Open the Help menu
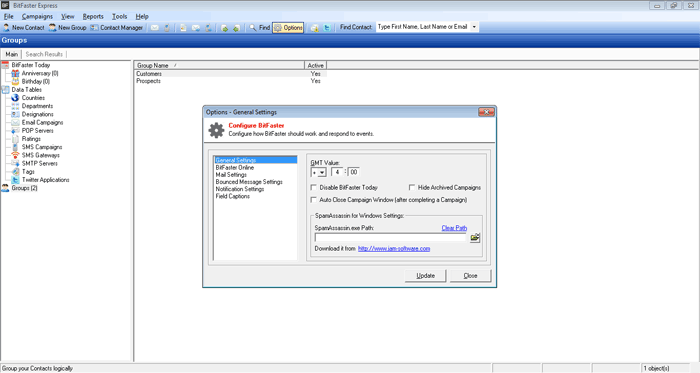This screenshot has width=700, height=373. [x=142, y=17]
